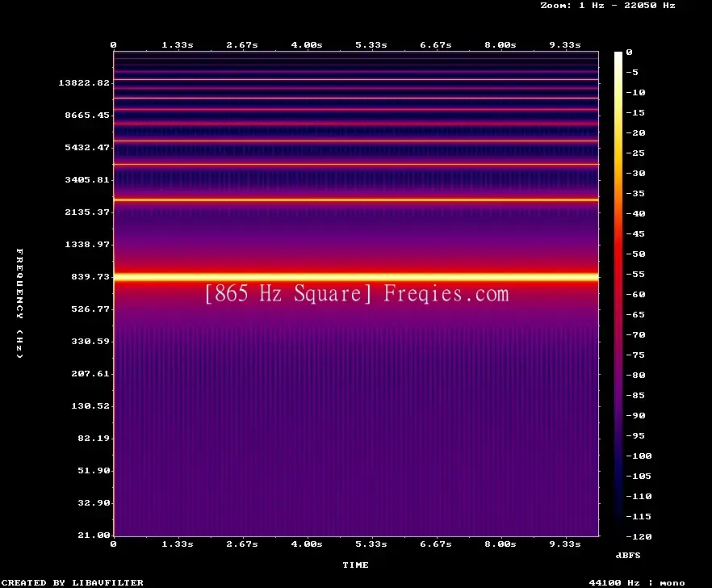Click 5.33s on the bottom time axis
This screenshot has height=588, width=712.
pyautogui.click(x=371, y=544)
